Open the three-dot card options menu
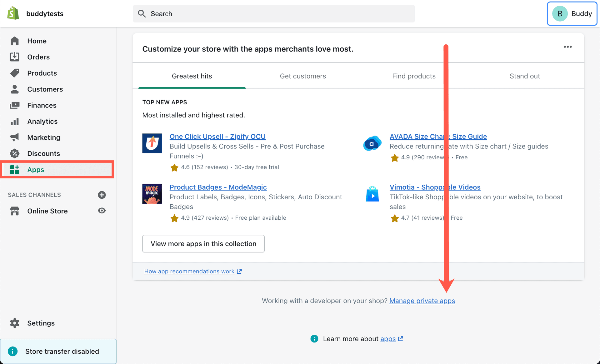600x364 pixels. click(567, 47)
